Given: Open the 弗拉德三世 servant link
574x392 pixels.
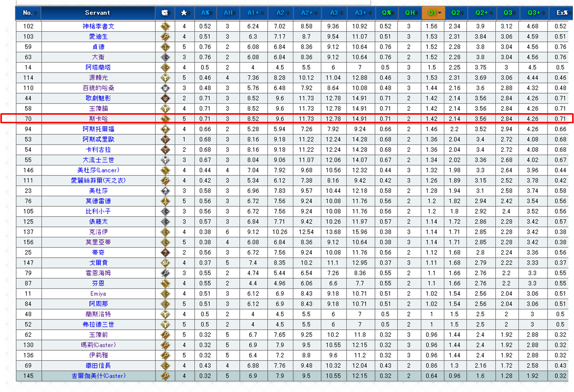Looking at the screenshot, I should (x=98, y=325).
